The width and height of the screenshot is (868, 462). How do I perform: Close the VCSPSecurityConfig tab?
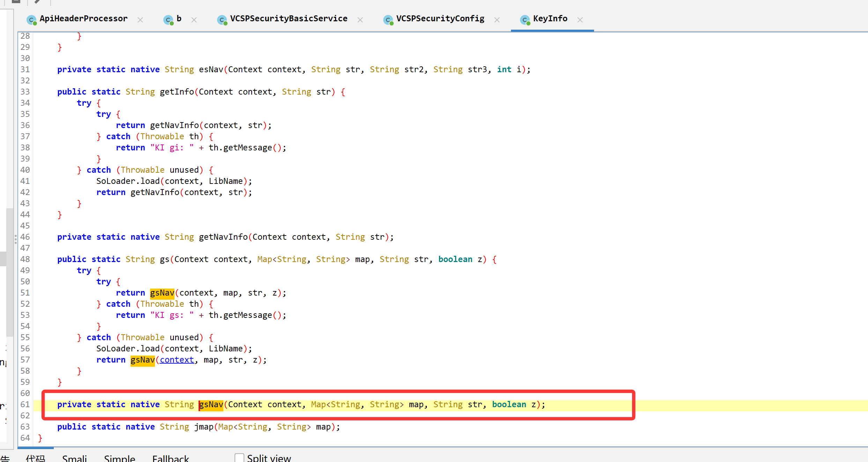pyautogui.click(x=497, y=20)
